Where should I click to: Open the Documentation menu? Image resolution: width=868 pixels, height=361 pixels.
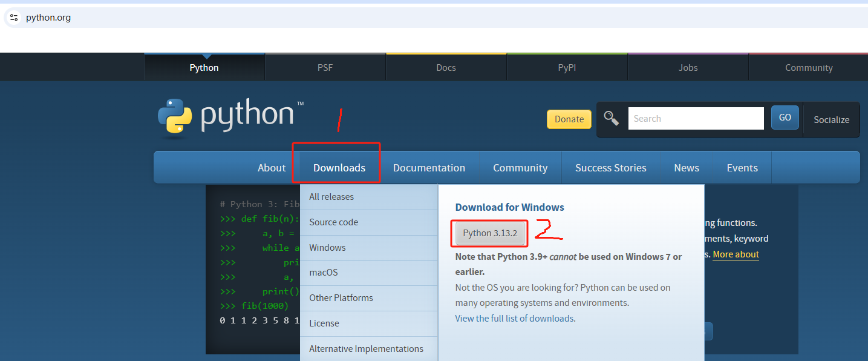tap(429, 168)
